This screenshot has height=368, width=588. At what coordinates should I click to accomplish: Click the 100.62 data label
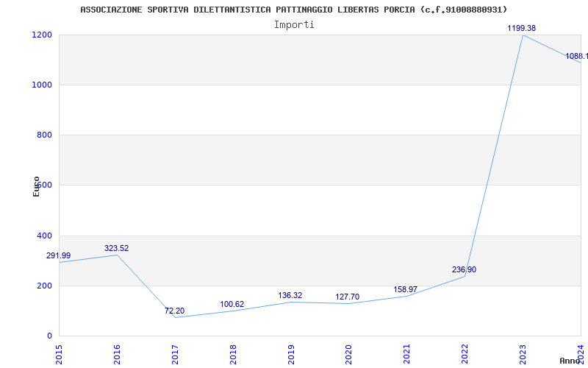pyautogui.click(x=232, y=304)
